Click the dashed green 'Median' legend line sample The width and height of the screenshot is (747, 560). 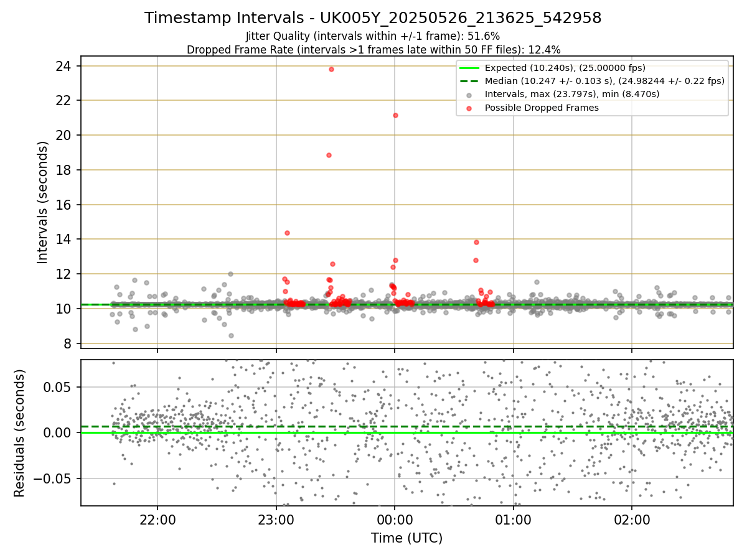tap(469, 81)
